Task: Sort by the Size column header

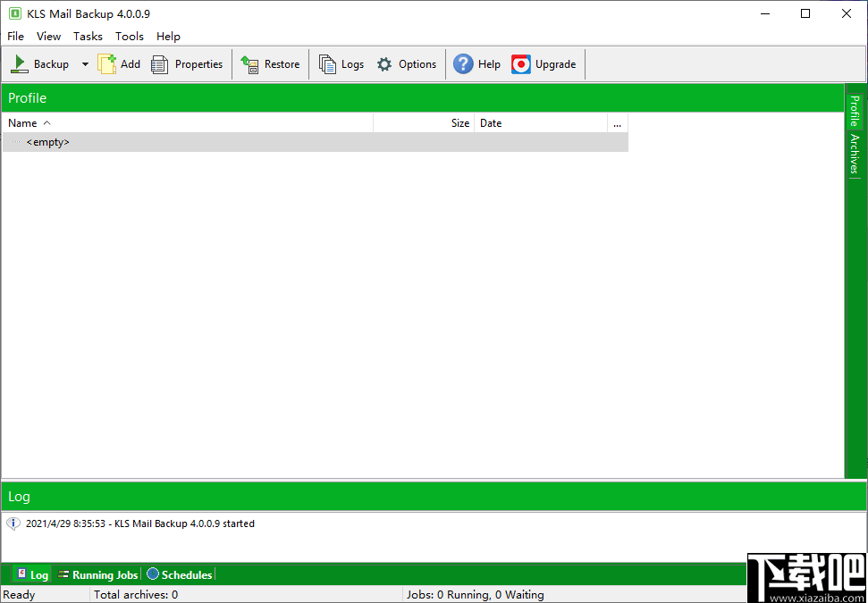Action: [424, 123]
